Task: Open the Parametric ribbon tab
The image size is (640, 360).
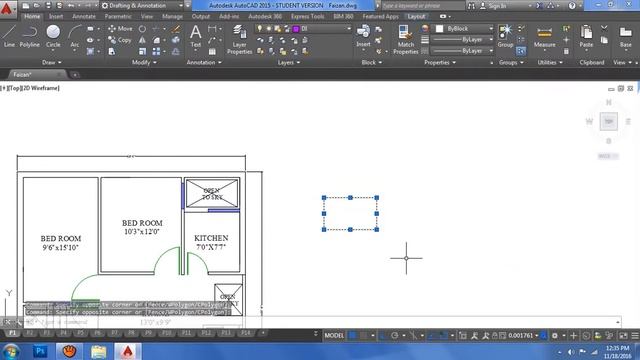Action: (118, 16)
